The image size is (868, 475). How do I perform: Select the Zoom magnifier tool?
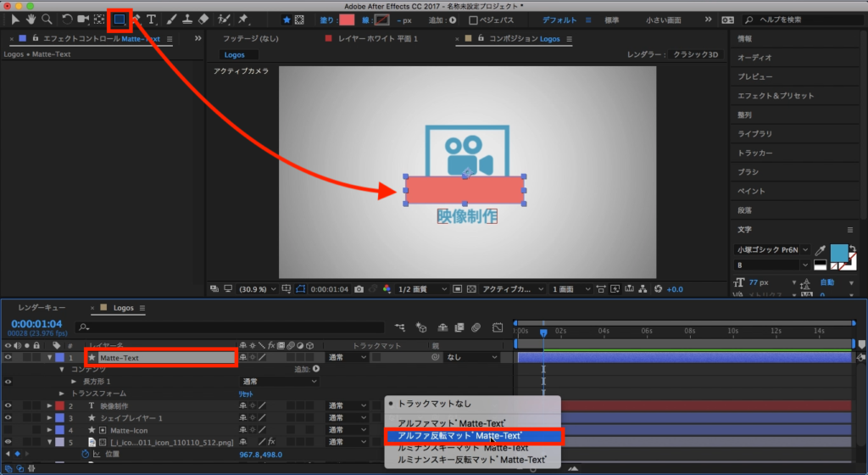pyautogui.click(x=47, y=19)
